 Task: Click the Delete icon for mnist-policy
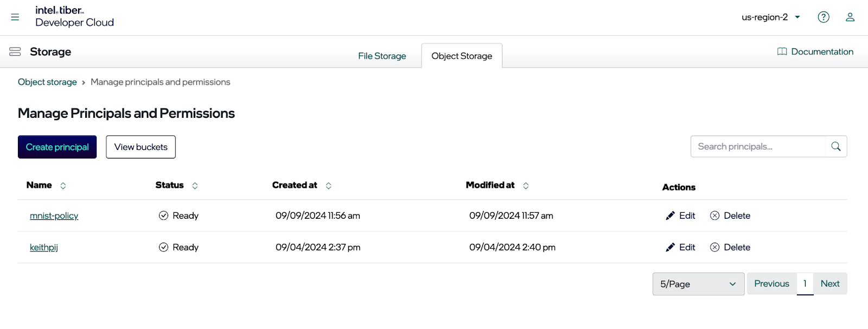coord(714,216)
